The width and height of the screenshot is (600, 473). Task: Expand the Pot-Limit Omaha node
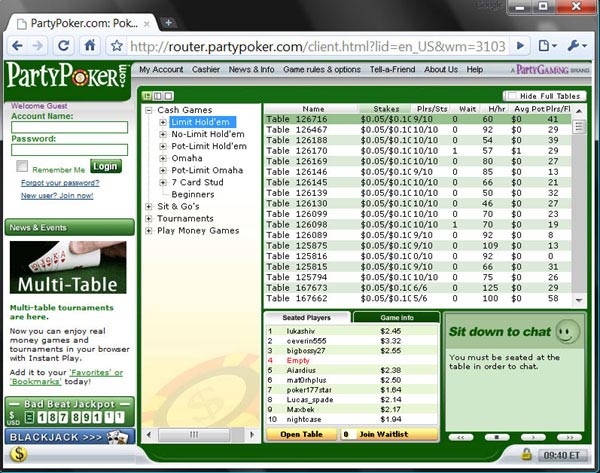click(163, 170)
